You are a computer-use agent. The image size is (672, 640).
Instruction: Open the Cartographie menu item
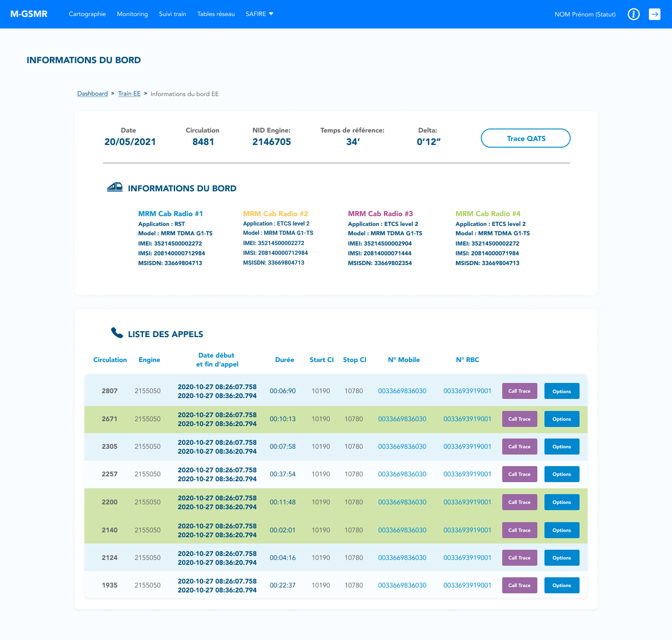coord(87,14)
